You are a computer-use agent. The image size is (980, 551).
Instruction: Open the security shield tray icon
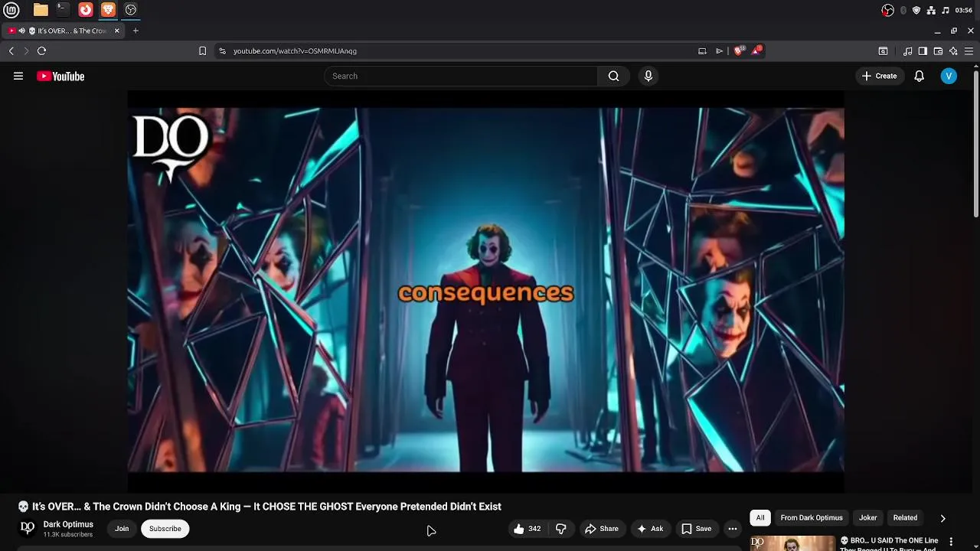click(x=916, y=10)
